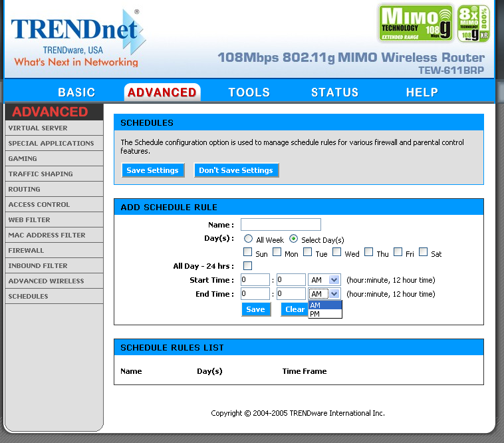Open MAC Address Filter page
This screenshot has width=504, height=443.
tap(54, 235)
